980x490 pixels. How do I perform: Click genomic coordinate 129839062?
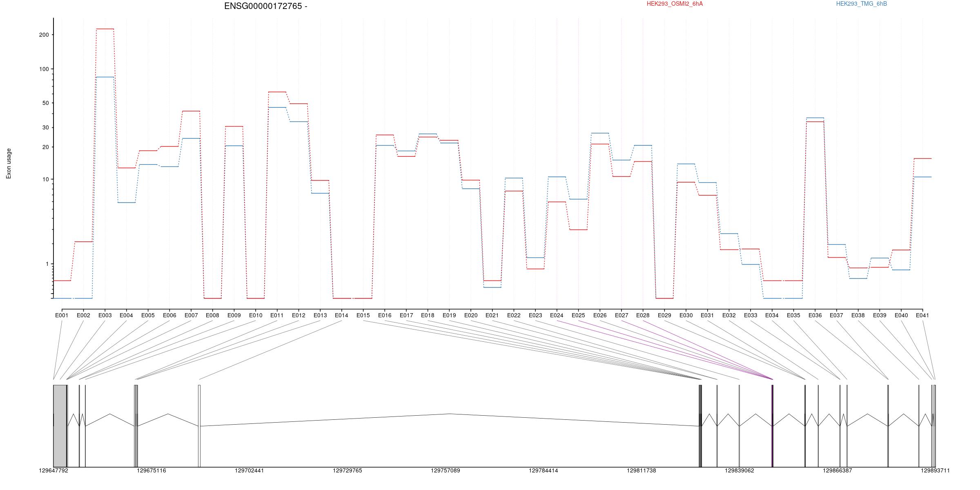[x=739, y=471]
